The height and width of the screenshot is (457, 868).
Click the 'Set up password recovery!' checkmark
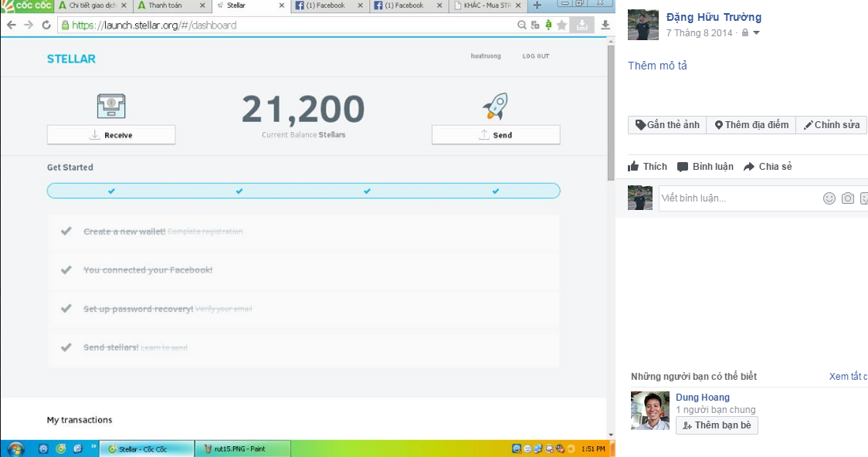(66, 308)
